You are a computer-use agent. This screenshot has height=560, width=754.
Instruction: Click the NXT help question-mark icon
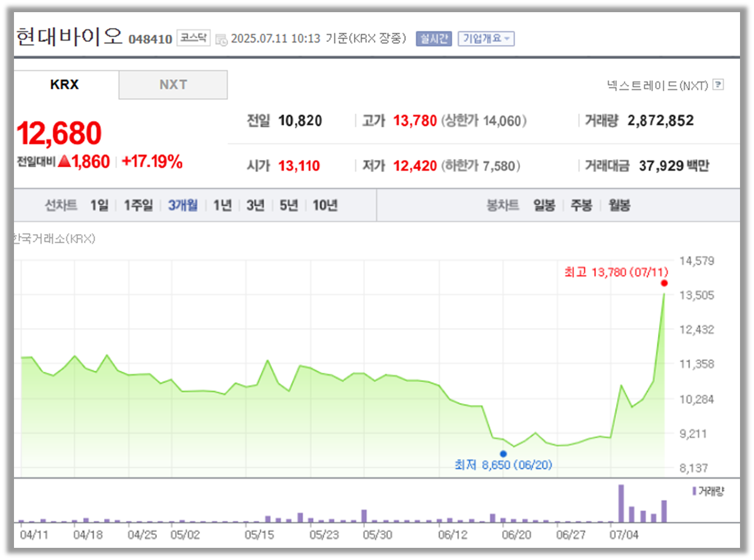[718, 85]
